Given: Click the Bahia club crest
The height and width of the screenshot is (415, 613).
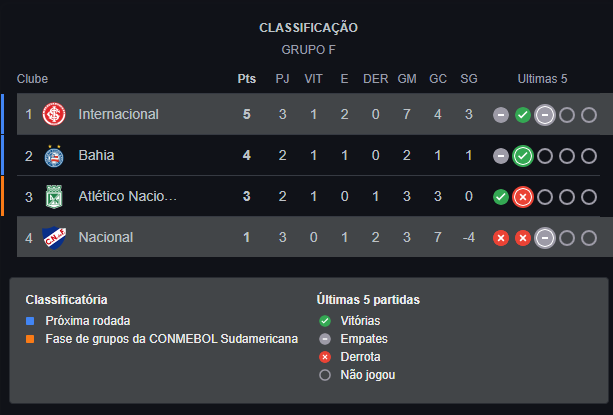Looking at the screenshot, I should (54, 156).
